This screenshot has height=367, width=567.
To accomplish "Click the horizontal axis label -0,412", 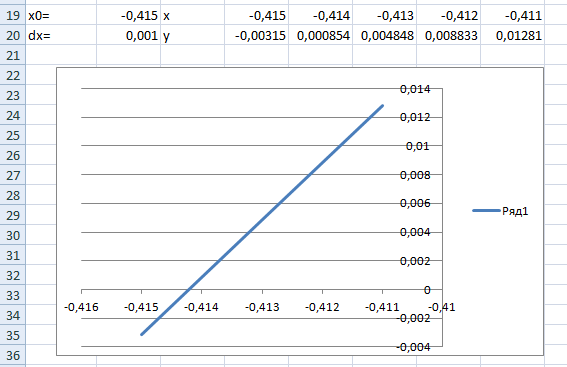I will pyautogui.click(x=322, y=307).
